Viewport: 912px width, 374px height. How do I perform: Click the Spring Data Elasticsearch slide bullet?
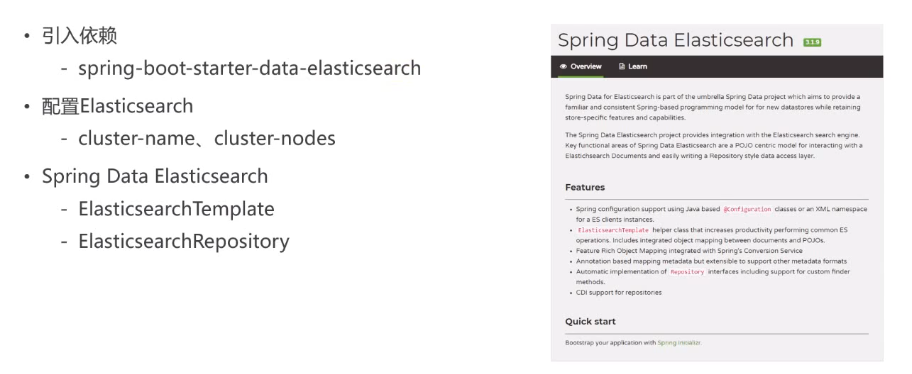coord(155,176)
